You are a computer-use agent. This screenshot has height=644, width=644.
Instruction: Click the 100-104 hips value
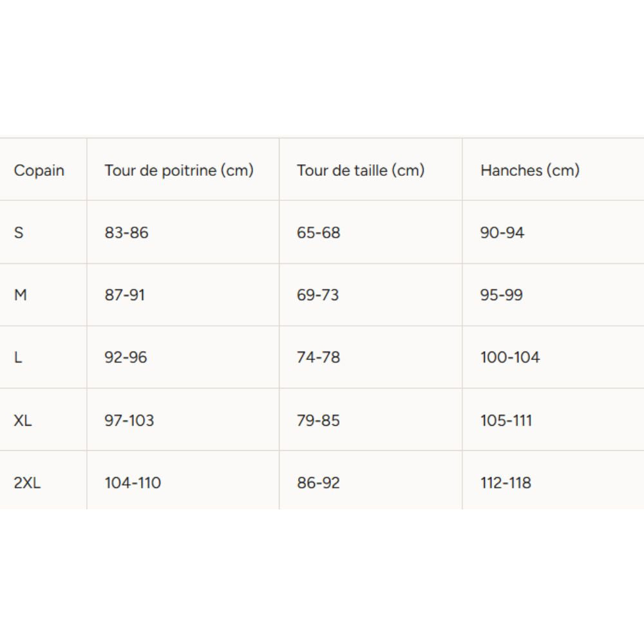pyautogui.click(x=510, y=357)
